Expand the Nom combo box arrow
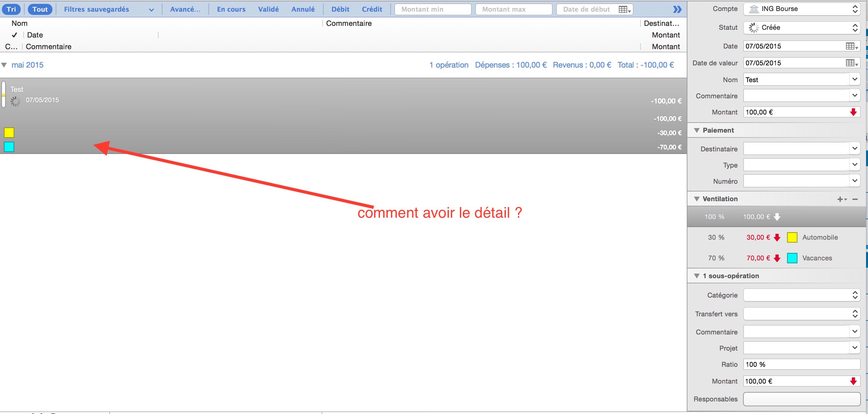The width and height of the screenshot is (868, 414). 854,80
